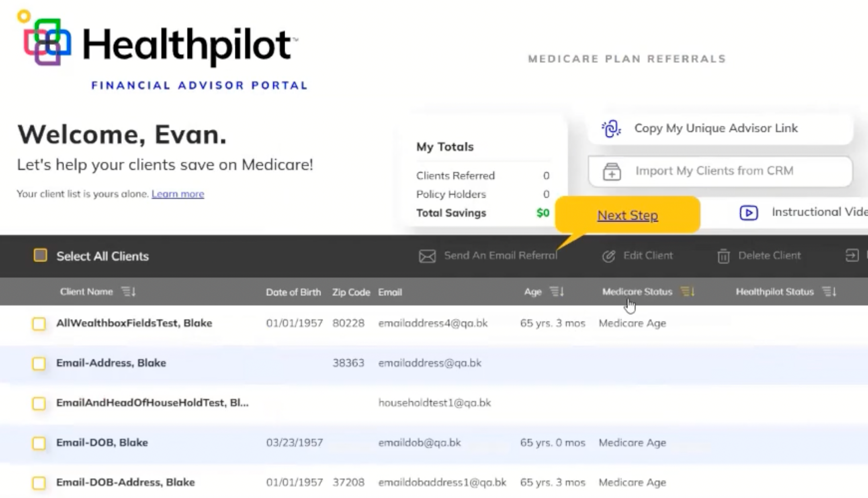This screenshot has height=498, width=868.
Task: Click zip code 38363
Action: pyautogui.click(x=348, y=363)
